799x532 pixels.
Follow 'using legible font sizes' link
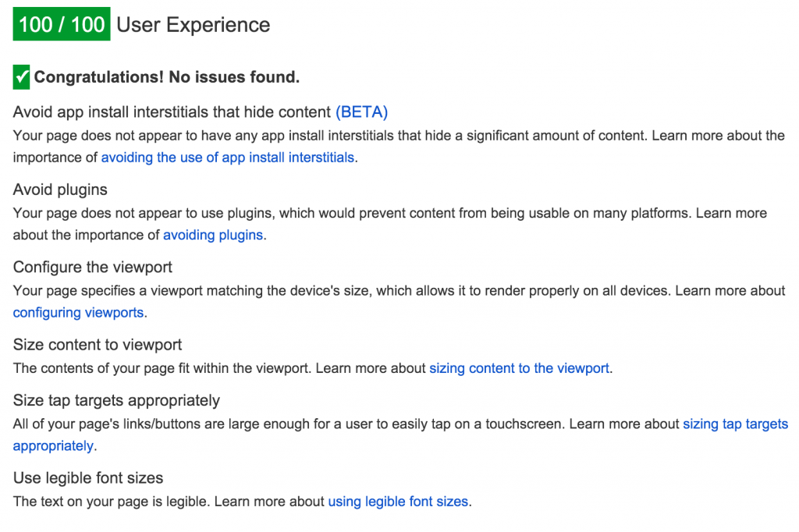tap(398, 502)
